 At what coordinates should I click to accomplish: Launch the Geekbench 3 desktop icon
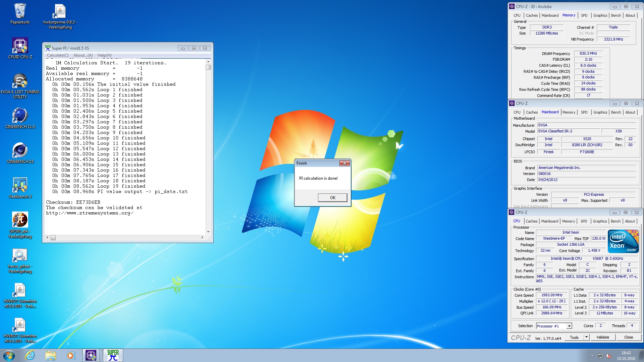pyautogui.click(x=20, y=188)
